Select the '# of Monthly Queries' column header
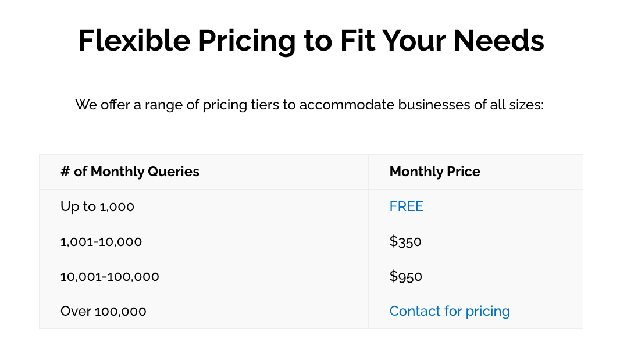The image size is (620, 364). (130, 172)
